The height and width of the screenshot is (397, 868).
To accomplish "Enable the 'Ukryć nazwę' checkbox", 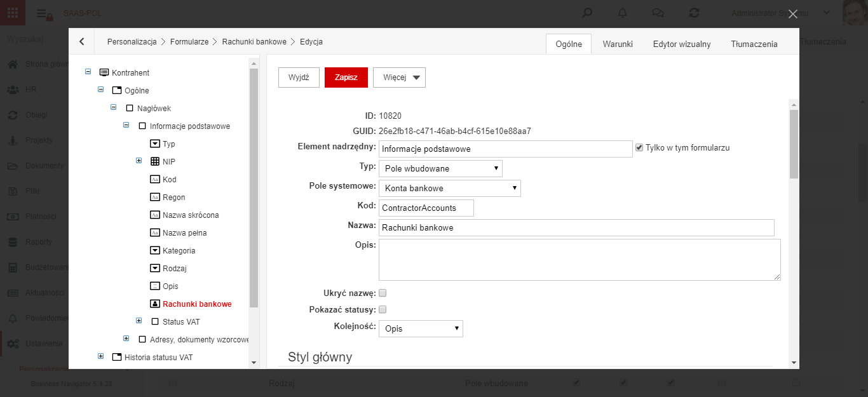I will pyautogui.click(x=383, y=293).
